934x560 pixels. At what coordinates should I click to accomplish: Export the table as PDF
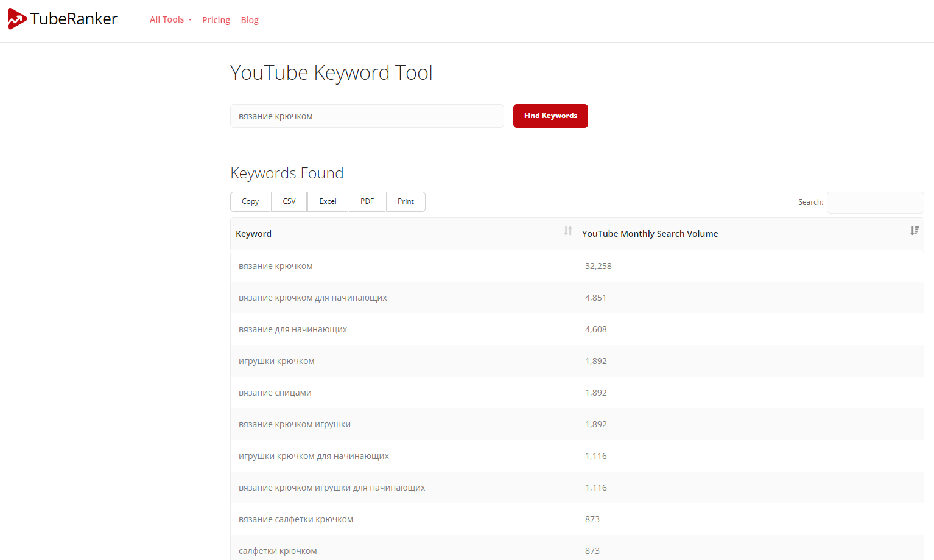coord(367,201)
